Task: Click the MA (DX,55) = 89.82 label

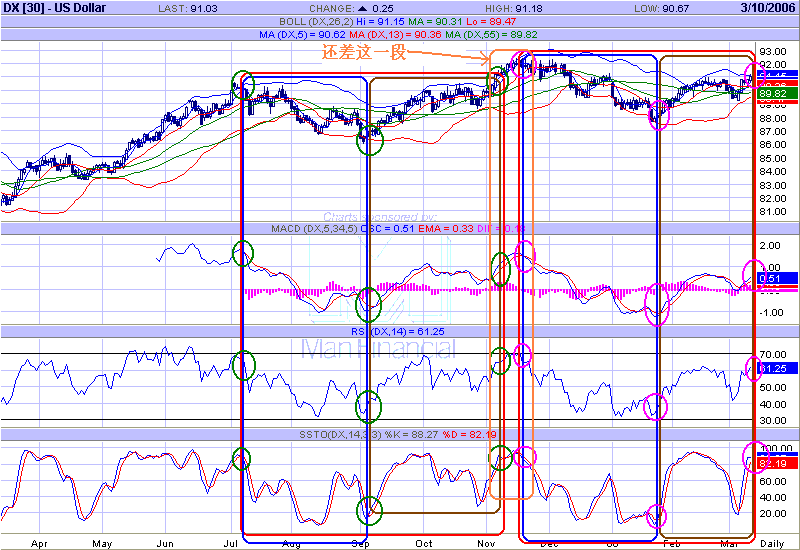Action: pos(491,35)
